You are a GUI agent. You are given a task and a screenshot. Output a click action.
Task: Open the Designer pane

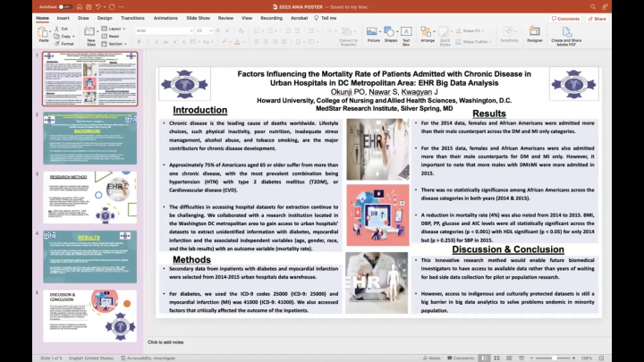534,35
